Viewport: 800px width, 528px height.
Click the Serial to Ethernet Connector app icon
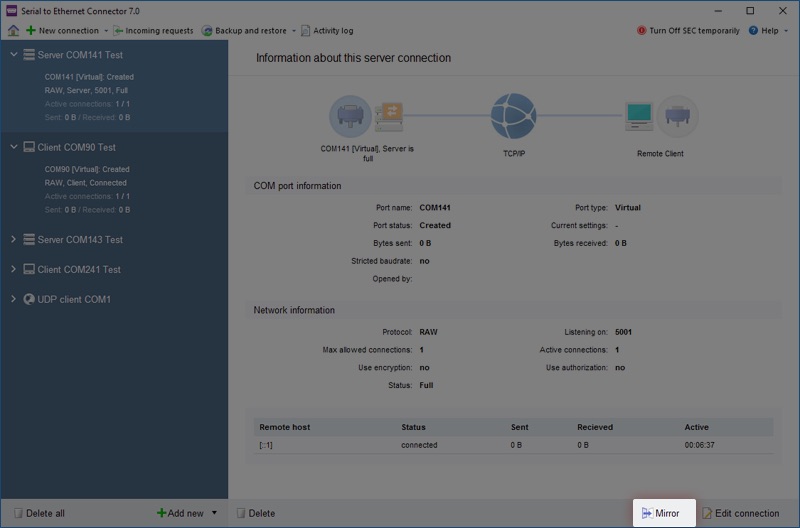(11, 11)
